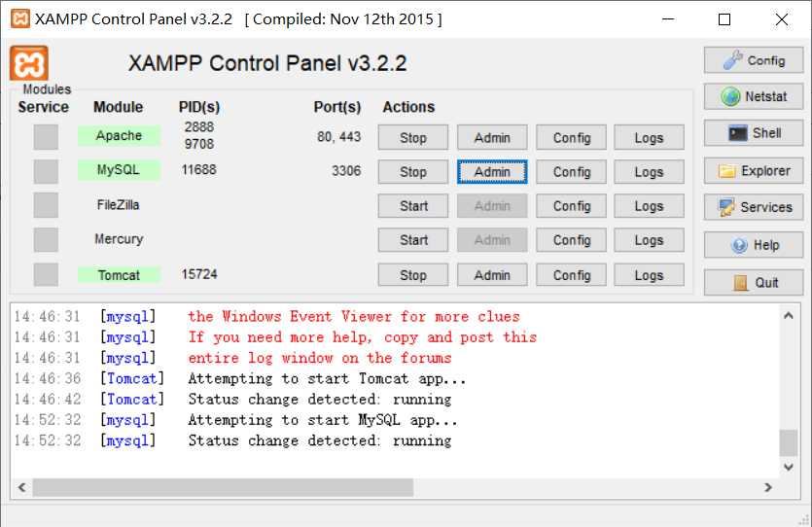812x527 pixels.
Task: Open Apache Admin page
Action: coord(492,137)
